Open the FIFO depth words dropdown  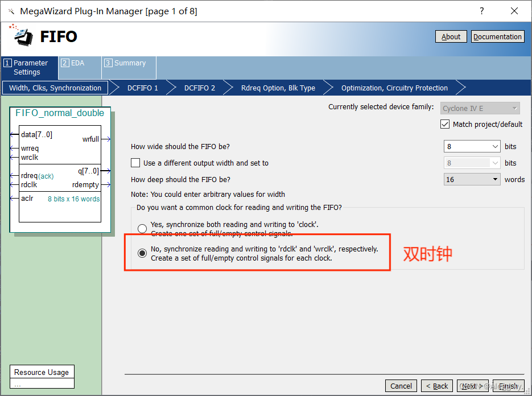coord(472,179)
